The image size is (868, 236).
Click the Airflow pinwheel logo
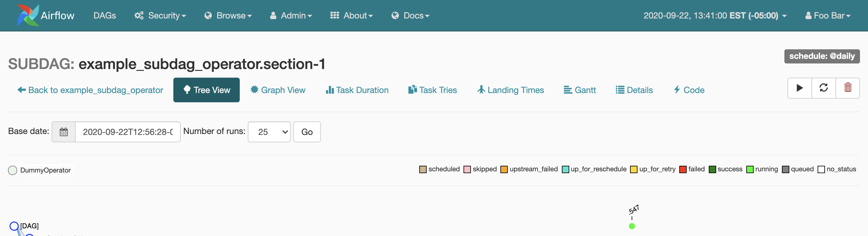28,15
